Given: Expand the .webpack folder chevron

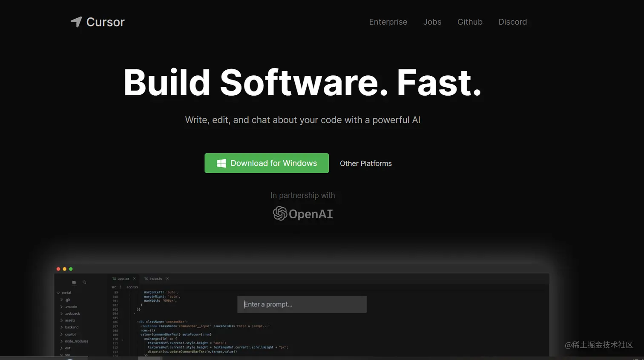Looking at the screenshot, I should coord(62,314).
